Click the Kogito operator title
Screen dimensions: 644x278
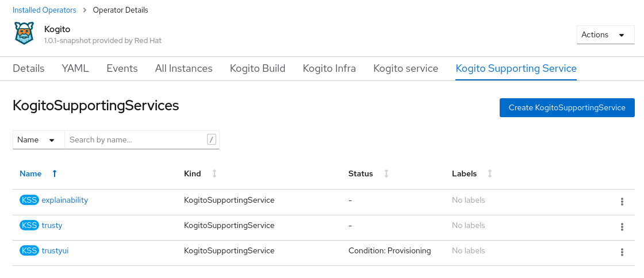[57, 29]
